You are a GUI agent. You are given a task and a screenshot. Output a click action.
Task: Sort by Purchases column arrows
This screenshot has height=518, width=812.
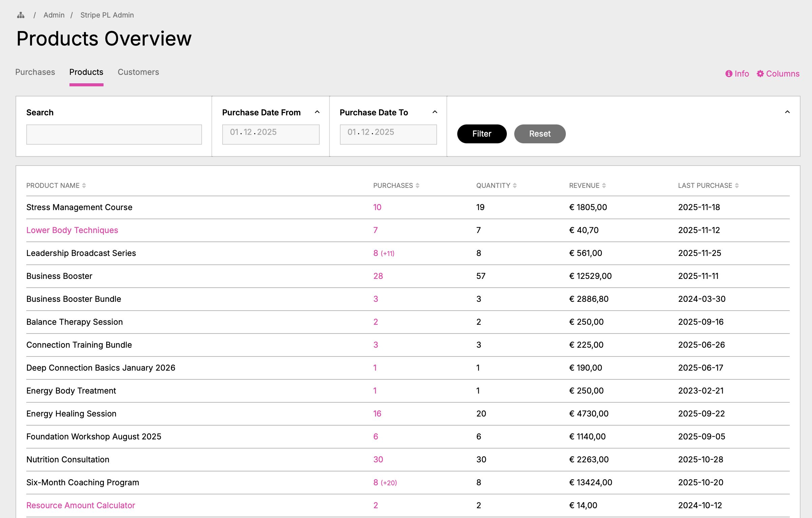(x=417, y=185)
